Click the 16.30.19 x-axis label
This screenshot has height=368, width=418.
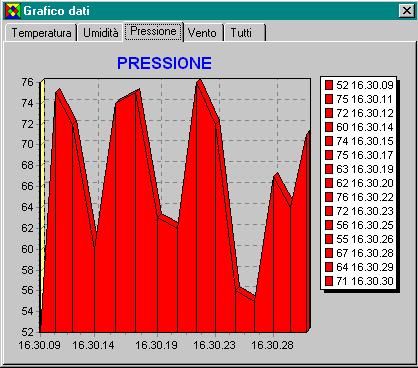[156, 345]
